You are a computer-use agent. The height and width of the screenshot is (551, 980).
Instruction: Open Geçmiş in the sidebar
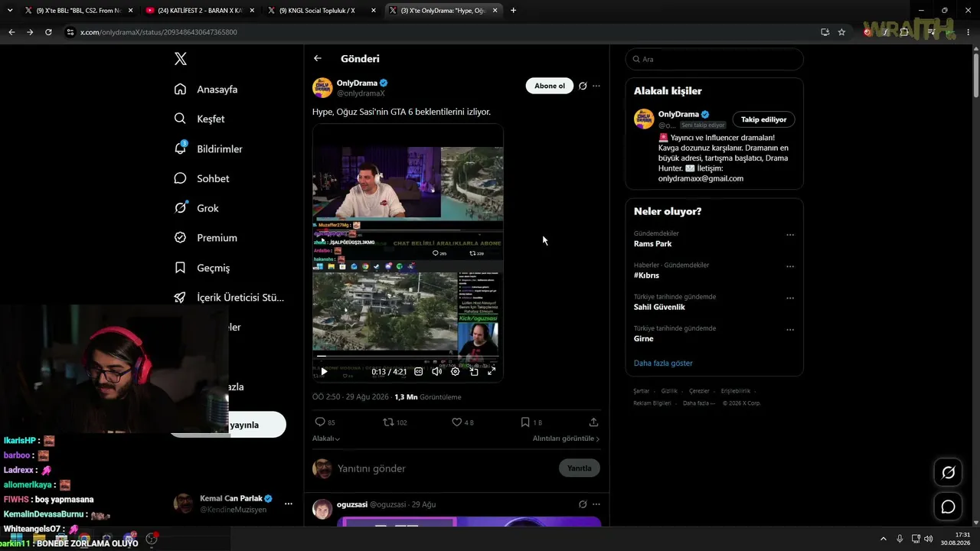(202, 268)
